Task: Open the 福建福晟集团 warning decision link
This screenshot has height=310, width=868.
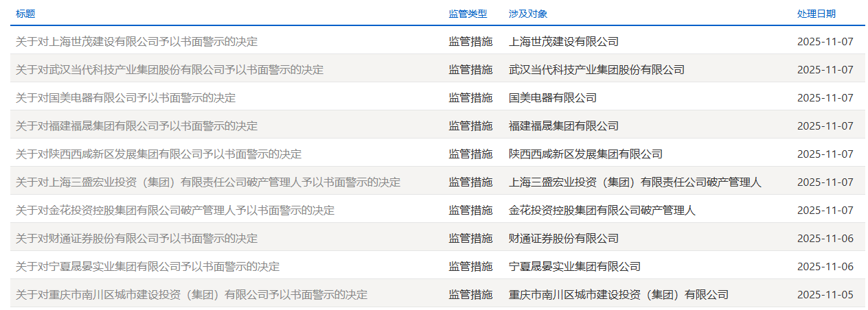Action: 137,126
